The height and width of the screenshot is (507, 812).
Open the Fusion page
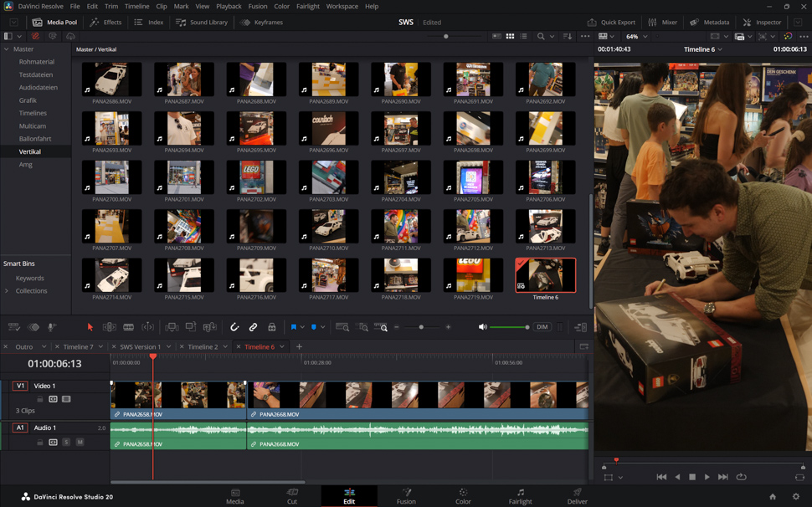click(406, 496)
